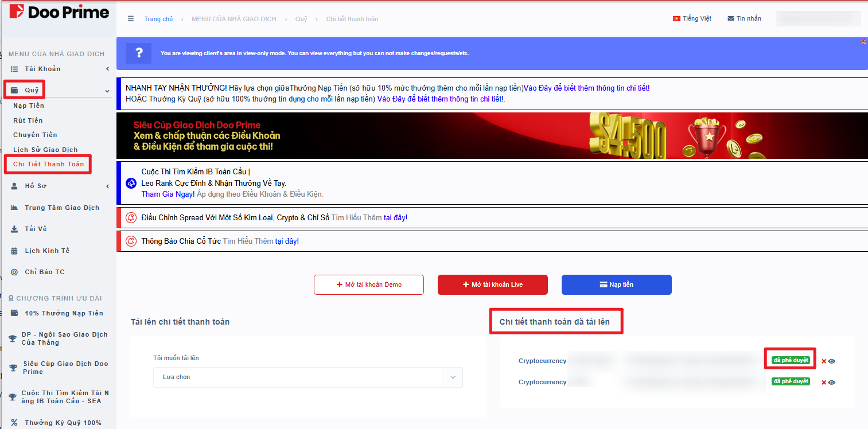This screenshot has height=429, width=868.
Task: Select Chi Tiết Thanh Toán sidebar item
Action: pos(49,164)
